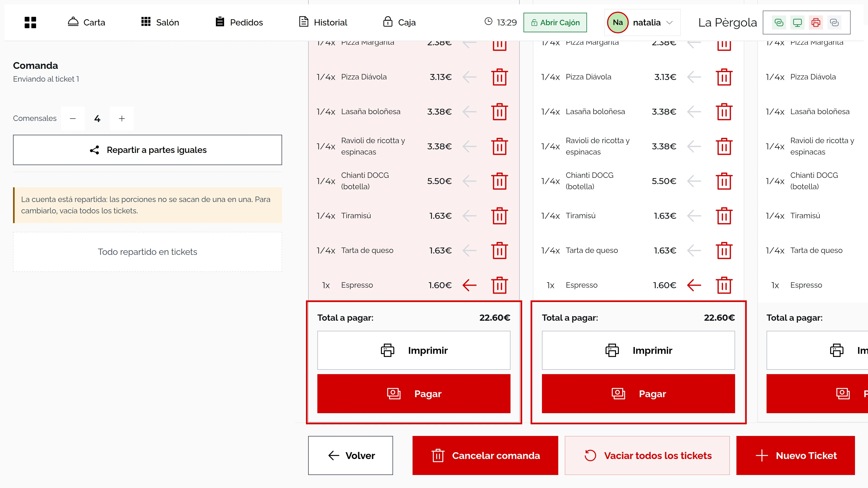This screenshot has width=868, height=488.
Task: Click the Comensales value 4
Action: [x=97, y=118]
